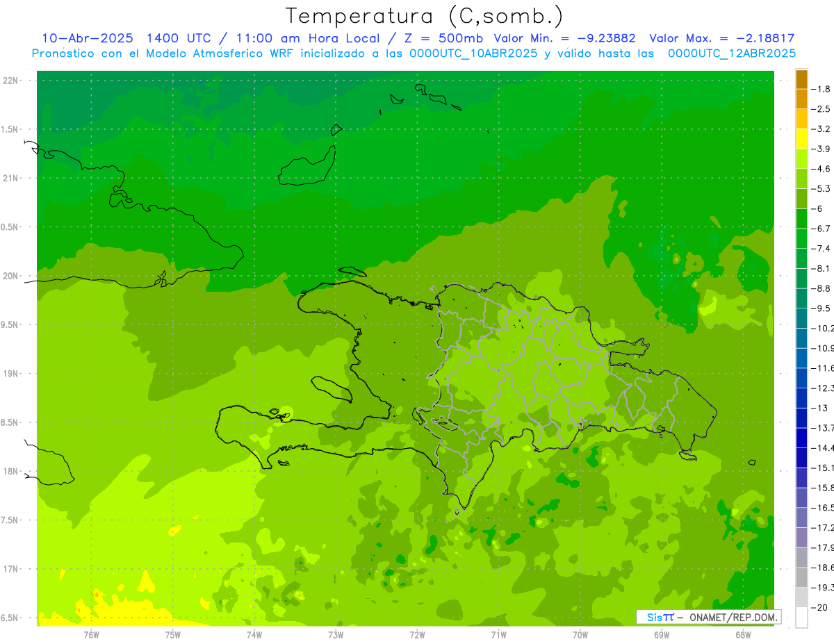Click the 'Valor Max. = -2.18817' readout
This screenshot has height=644, width=834.
[x=722, y=38]
